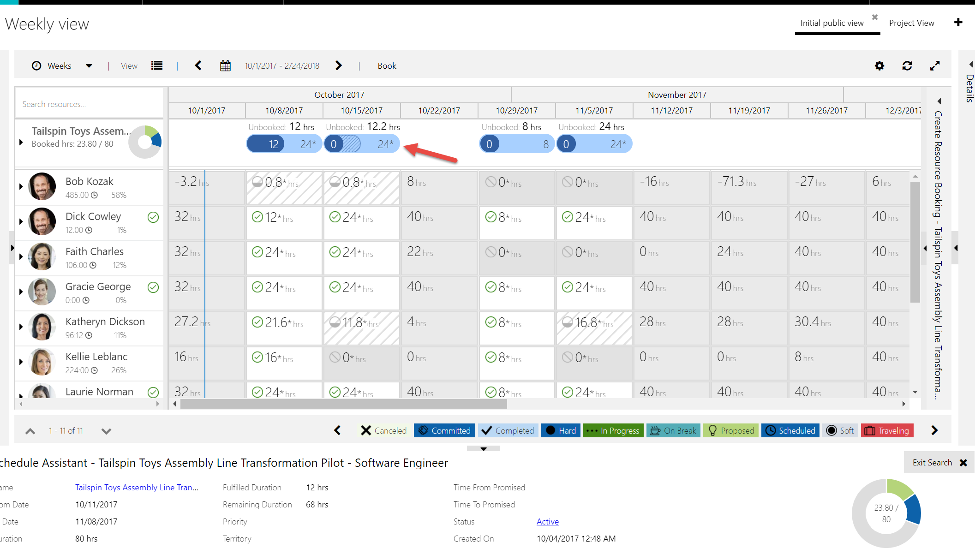Expand board to full screen
Viewport: 975px width, 560px height.
tap(934, 66)
